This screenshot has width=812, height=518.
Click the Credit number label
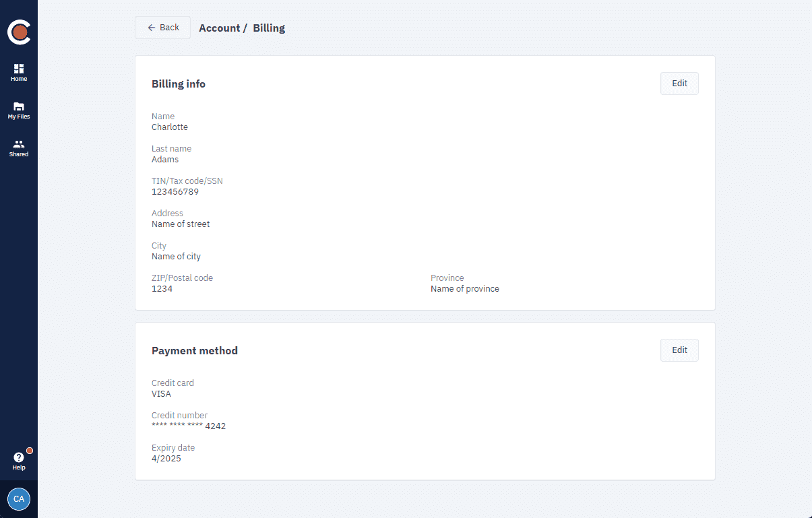point(179,416)
